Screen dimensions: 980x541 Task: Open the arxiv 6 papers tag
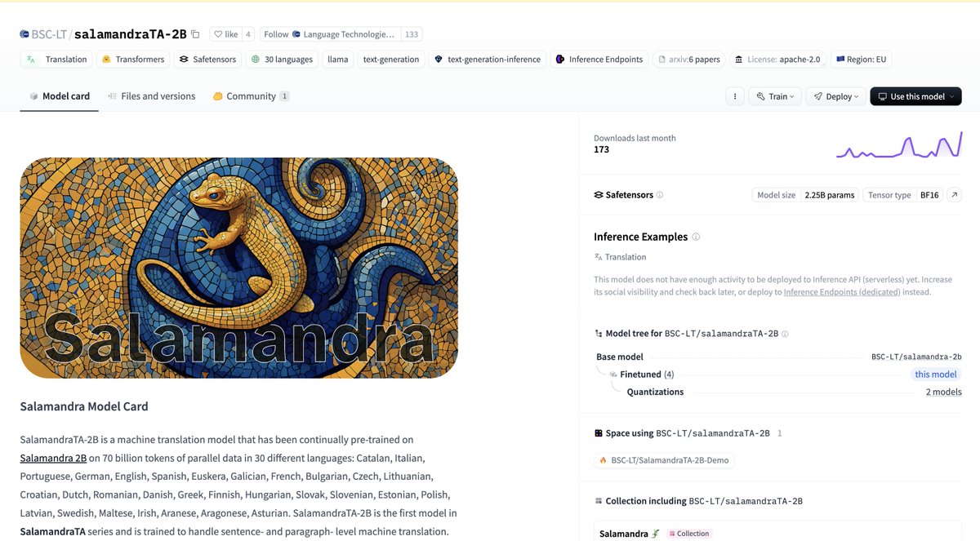[688, 59]
